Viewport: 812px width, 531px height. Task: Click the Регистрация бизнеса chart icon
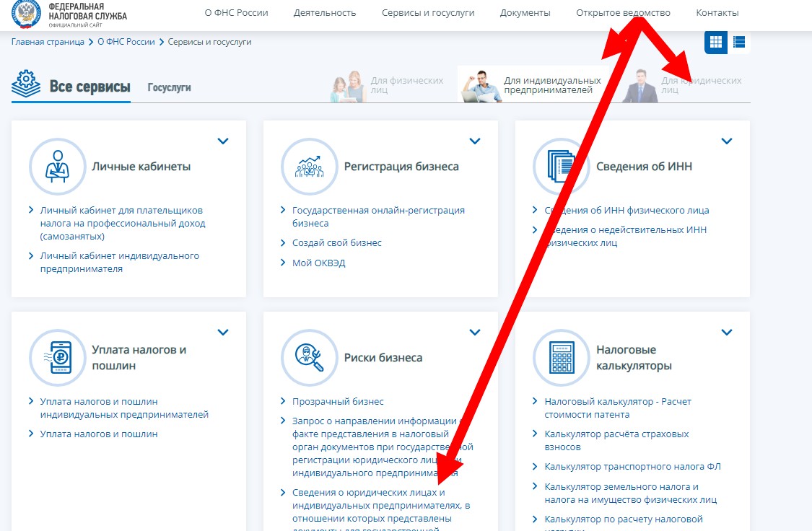pyautogui.click(x=309, y=167)
